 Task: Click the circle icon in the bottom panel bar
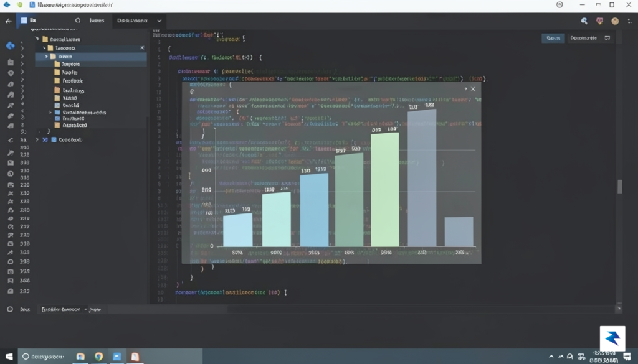coord(10,310)
